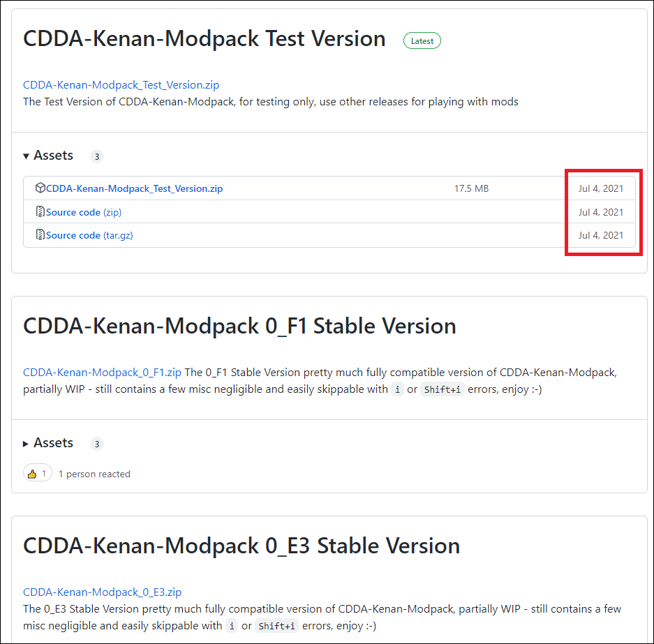Image resolution: width=654 pixels, height=644 pixels.
Task: Click the Latest release badge
Action: coord(422,41)
